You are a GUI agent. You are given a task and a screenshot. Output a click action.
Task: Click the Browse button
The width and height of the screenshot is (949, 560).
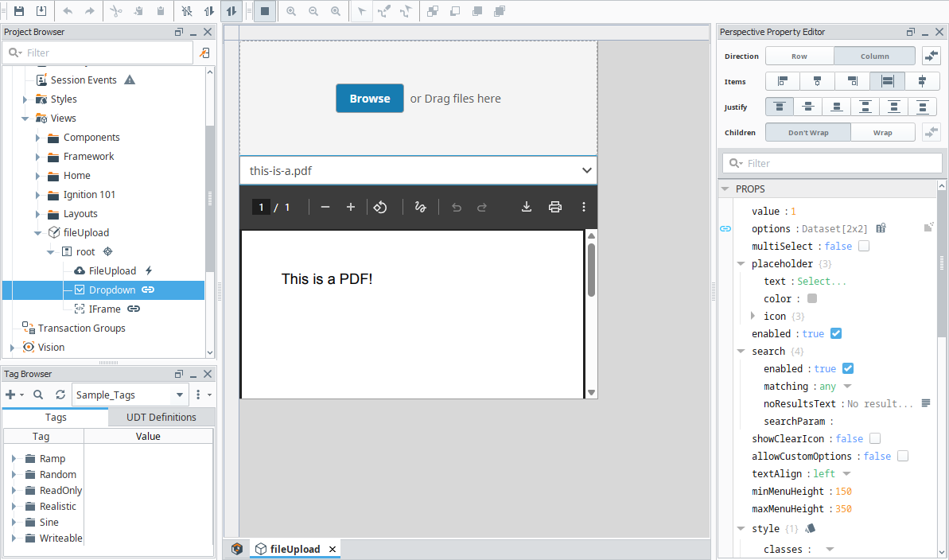coord(369,99)
